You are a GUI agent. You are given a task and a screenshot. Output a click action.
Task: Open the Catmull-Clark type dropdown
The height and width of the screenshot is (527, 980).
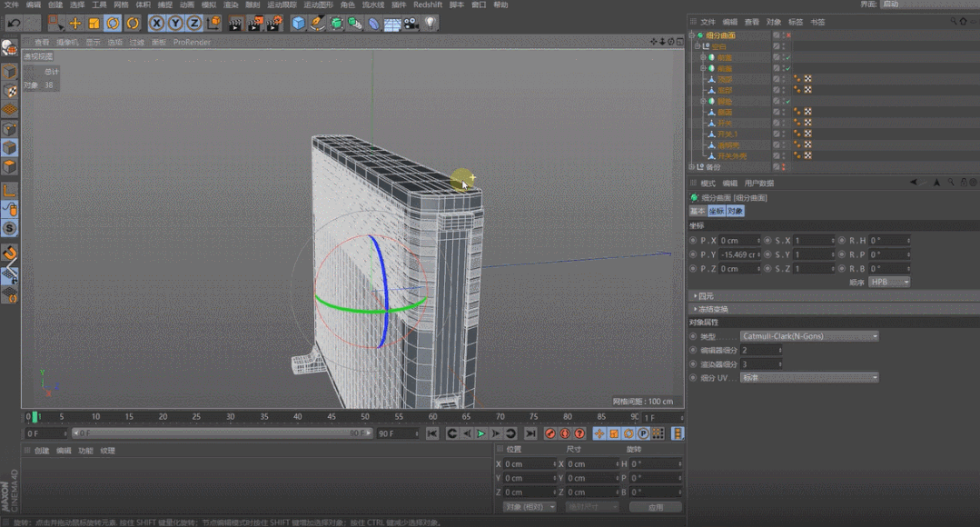[x=809, y=336]
